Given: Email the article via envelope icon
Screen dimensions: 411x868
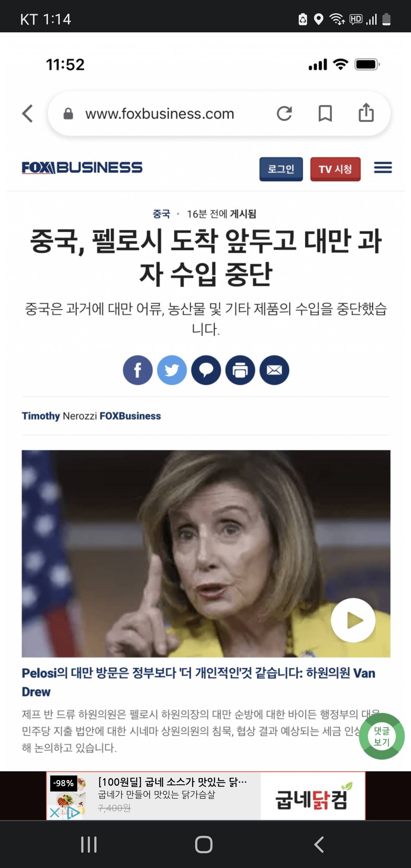Looking at the screenshot, I should [274, 370].
